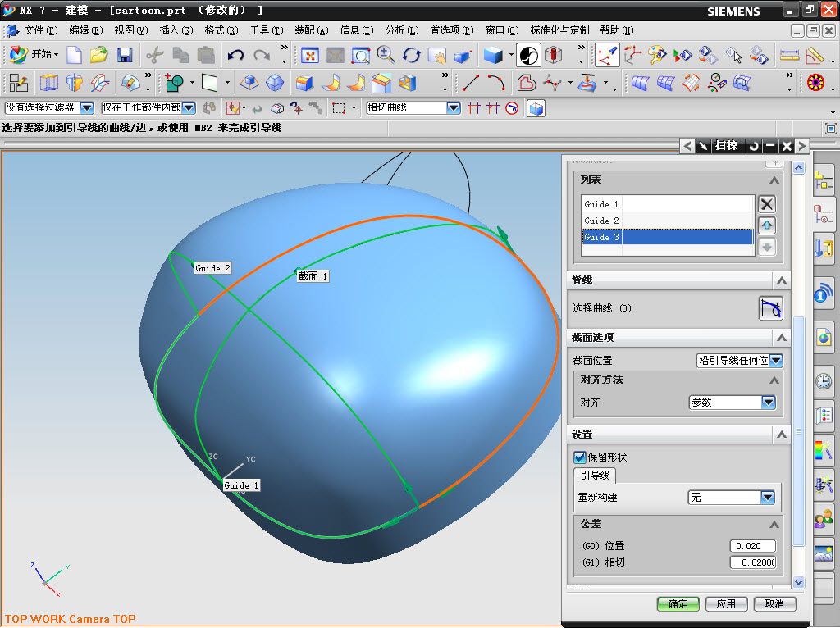Click the 取消 button
840x628 pixels.
tap(774, 604)
